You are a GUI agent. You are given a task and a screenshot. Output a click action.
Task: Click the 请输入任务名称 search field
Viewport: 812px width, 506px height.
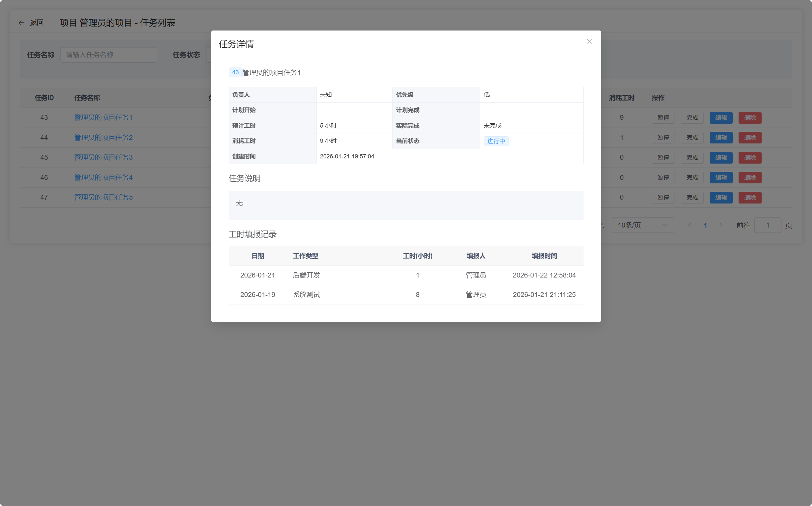tap(109, 55)
